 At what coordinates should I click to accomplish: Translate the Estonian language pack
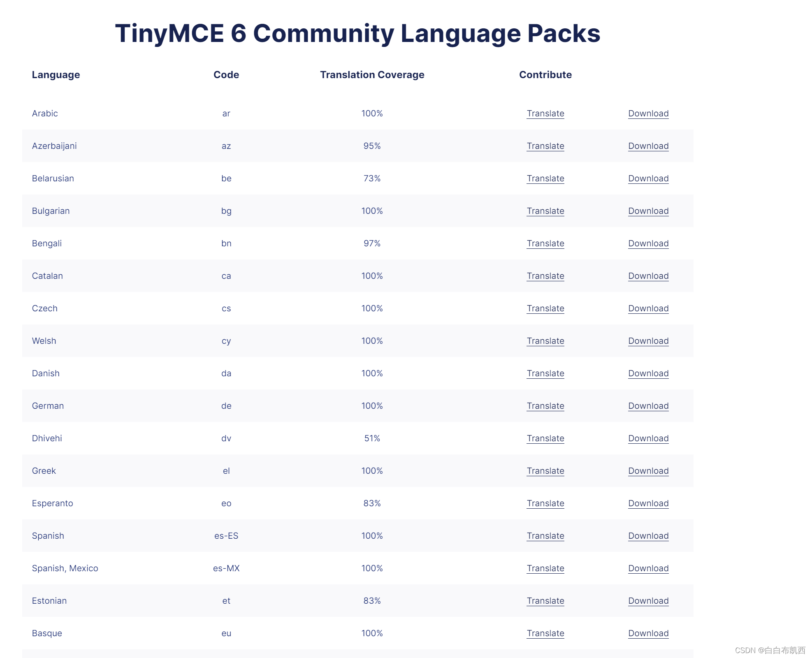[545, 601]
